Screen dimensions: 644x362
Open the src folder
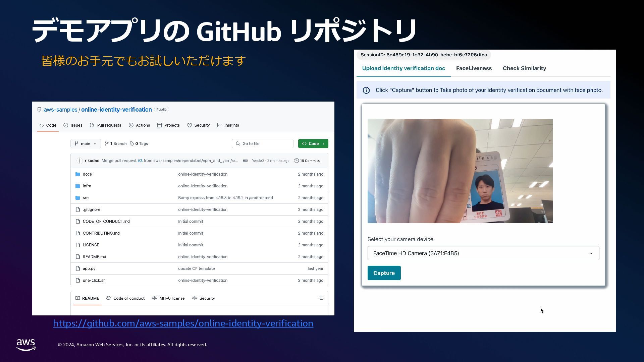click(86, 198)
